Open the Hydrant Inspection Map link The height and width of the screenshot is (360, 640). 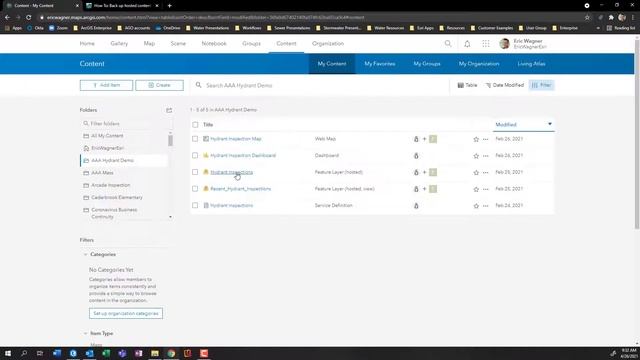pos(236,139)
